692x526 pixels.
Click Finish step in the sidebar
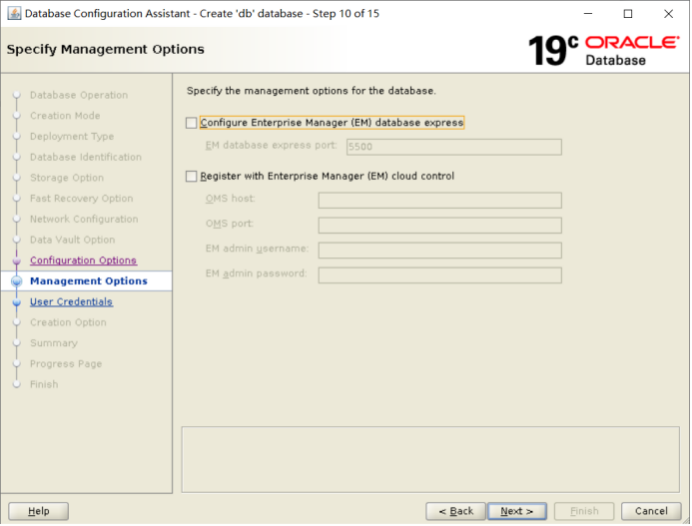point(44,384)
